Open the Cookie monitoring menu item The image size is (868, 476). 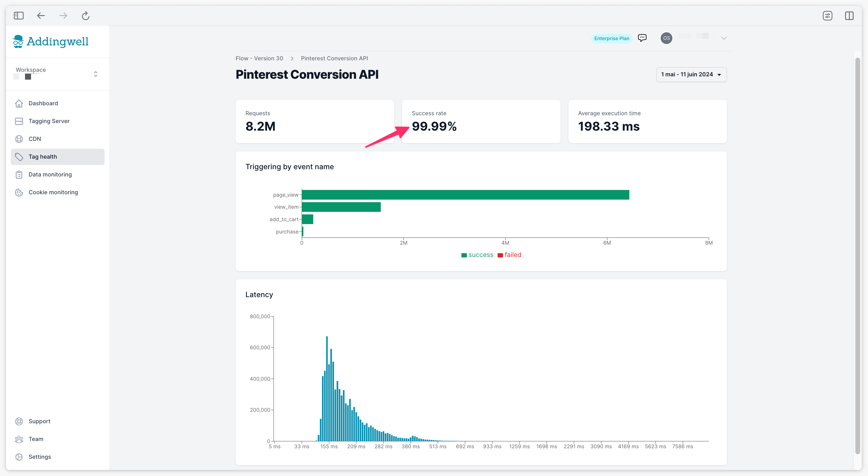(x=58, y=192)
